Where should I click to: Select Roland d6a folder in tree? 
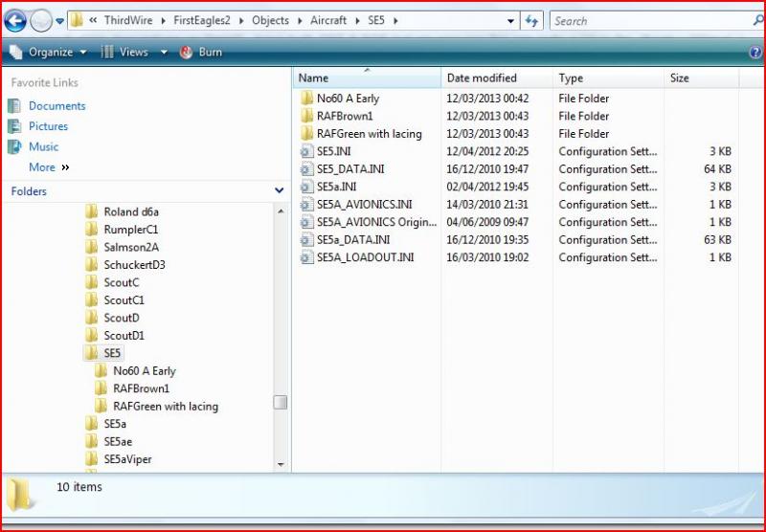pos(123,211)
